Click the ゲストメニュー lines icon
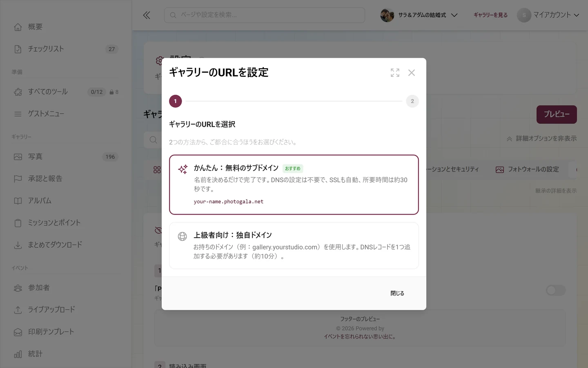 coord(18,114)
